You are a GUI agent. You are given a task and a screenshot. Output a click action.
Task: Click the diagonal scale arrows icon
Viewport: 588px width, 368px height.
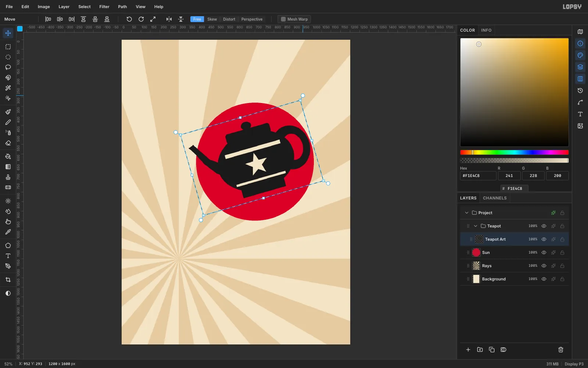pyautogui.click(x=153, y=19)
